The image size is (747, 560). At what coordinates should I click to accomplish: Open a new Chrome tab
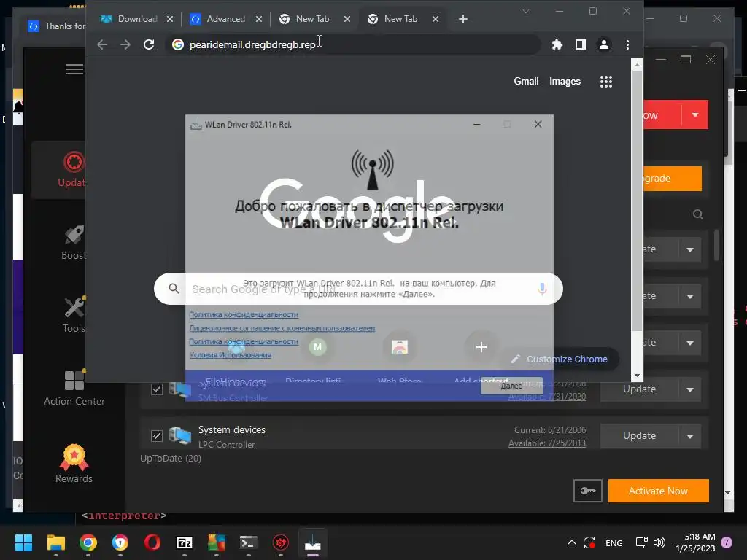tap(463, 19)
